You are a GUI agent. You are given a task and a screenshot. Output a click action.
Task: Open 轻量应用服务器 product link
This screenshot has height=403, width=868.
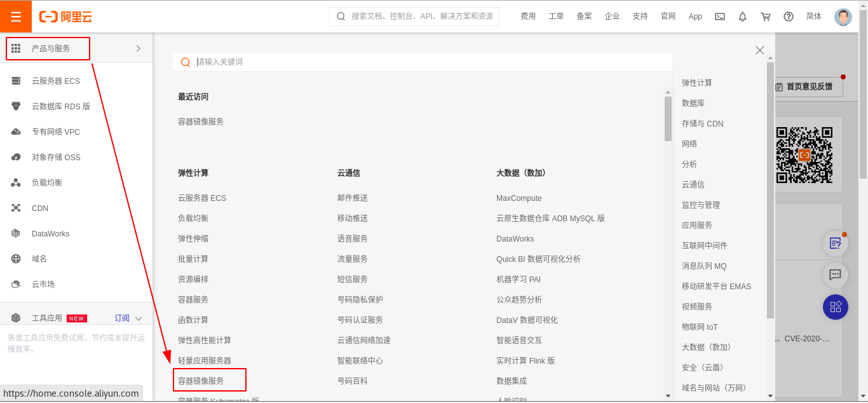pyautogui.click(x=205, y=360)
